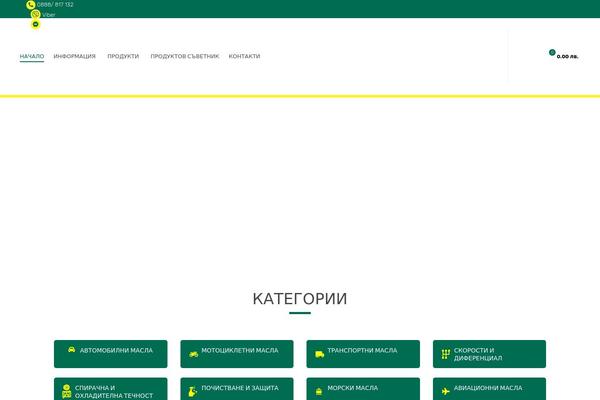600x400 pixels.
Task: Click the truck icon on Транспортни масла
Action: point(320,354)
